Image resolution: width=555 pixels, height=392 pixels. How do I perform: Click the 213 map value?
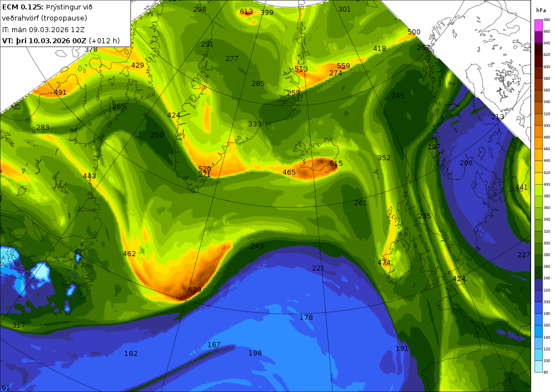tap(498, 117)
